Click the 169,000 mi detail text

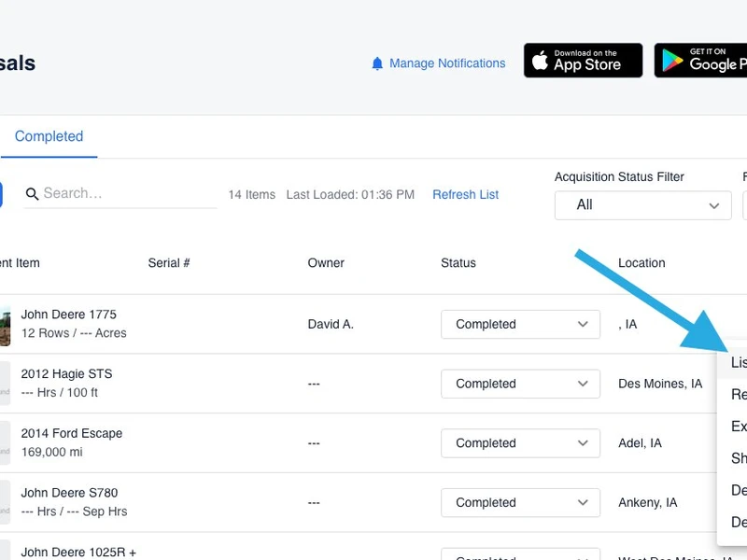[x=52, y=452]
